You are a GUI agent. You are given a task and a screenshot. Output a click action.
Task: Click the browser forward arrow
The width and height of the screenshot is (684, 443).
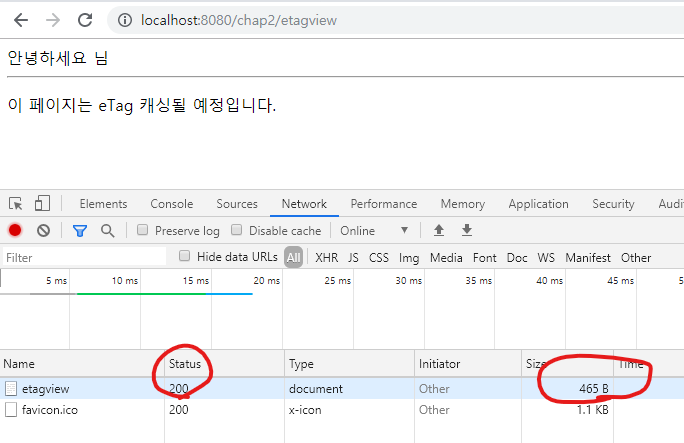tap(53, 20)
